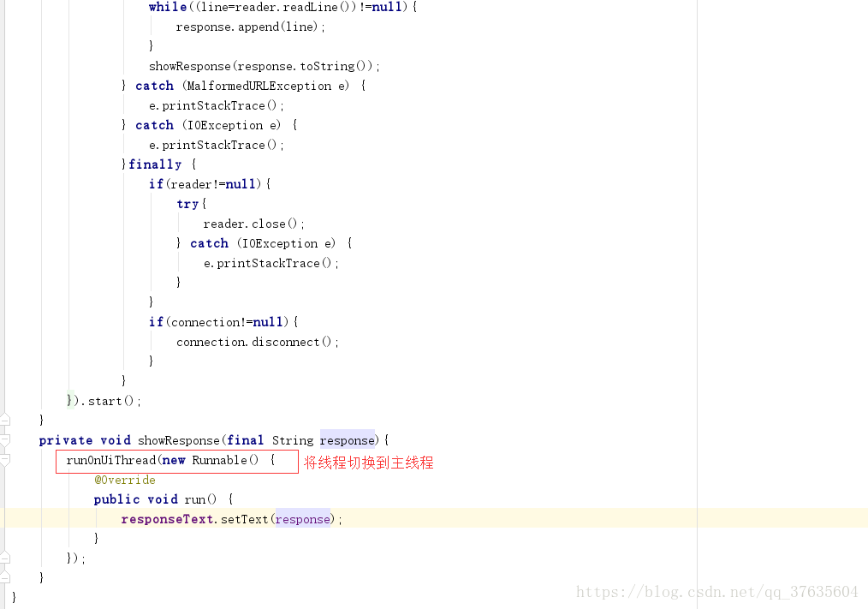
Task: Click fold end marker at showResponse closing brace
Action: (x=5, y=576)
